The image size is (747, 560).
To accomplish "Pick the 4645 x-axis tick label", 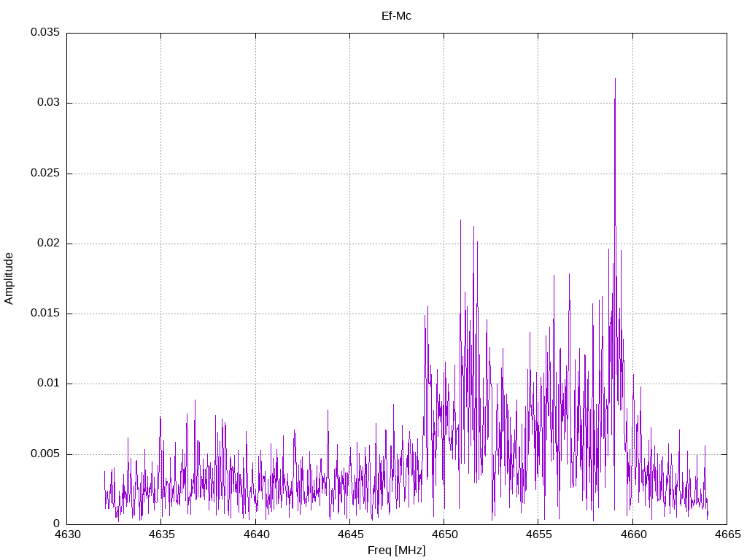I will click(x=349, y=535).
